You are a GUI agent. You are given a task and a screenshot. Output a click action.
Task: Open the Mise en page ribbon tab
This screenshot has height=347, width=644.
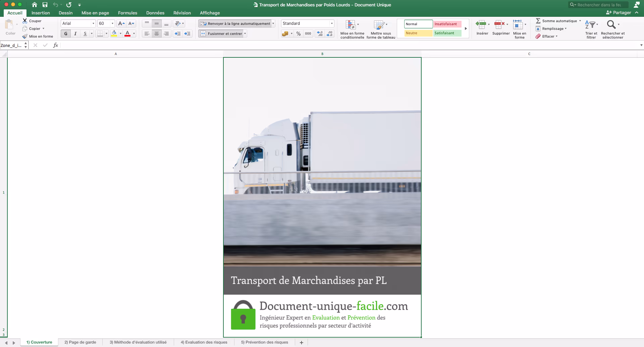coord(95,13)
